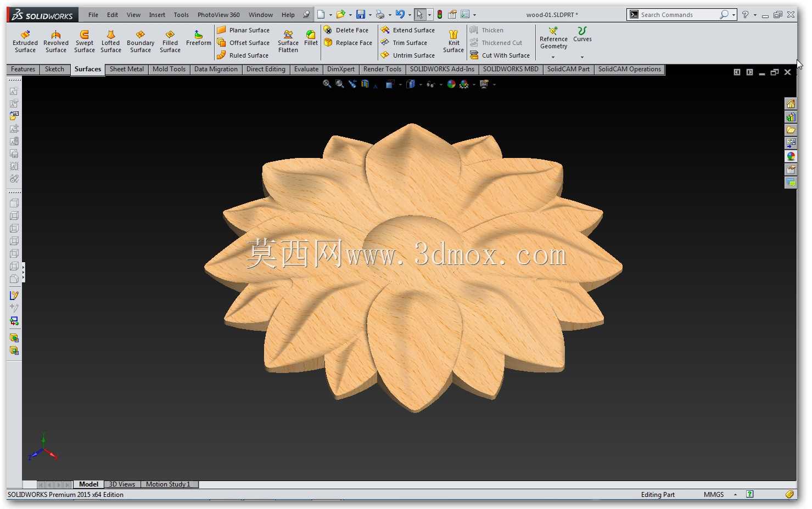The width and height of the screenshot is (812, 509).
Task: Open the Curves tool
Action: pyautogui.click(x=583, y=35)
